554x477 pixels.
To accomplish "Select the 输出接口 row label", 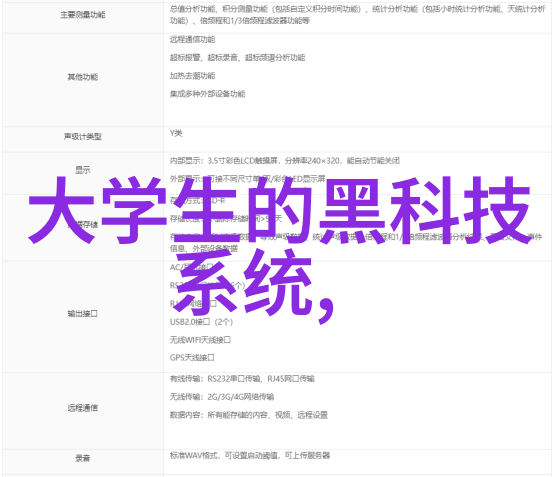I will 83,313.
